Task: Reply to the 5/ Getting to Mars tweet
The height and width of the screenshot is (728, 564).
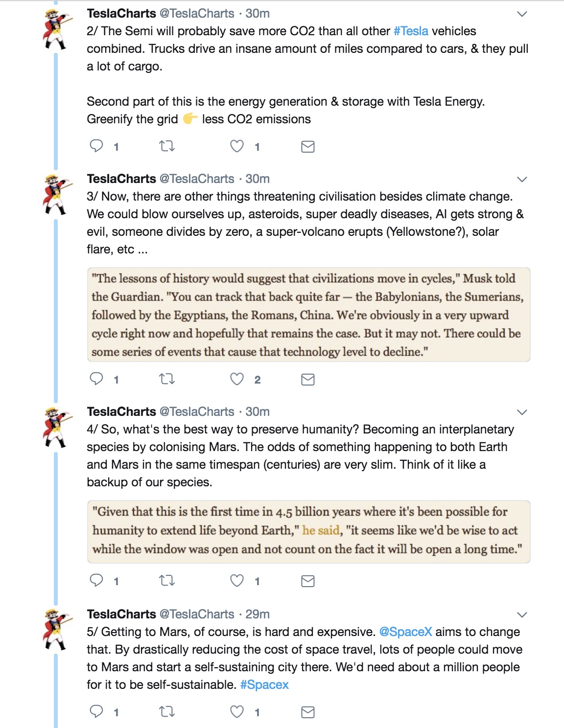Action: (x=96, y=711)
